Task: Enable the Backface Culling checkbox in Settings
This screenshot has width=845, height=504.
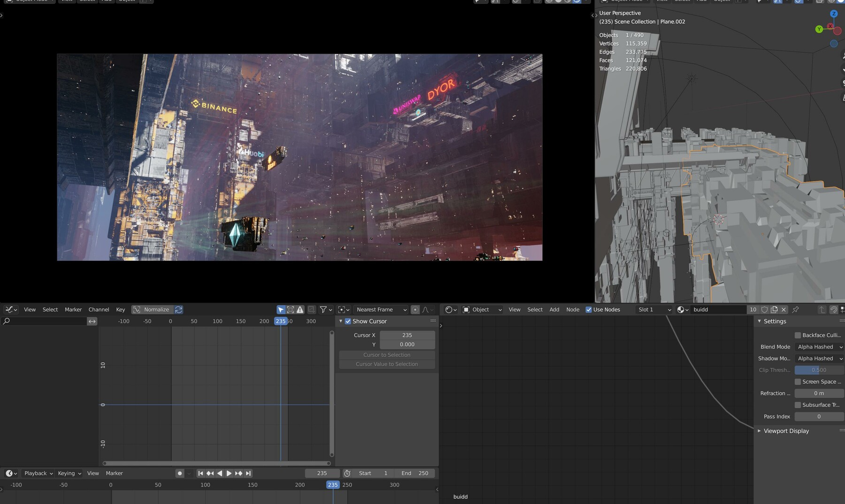Action: (x=798, y=335)
